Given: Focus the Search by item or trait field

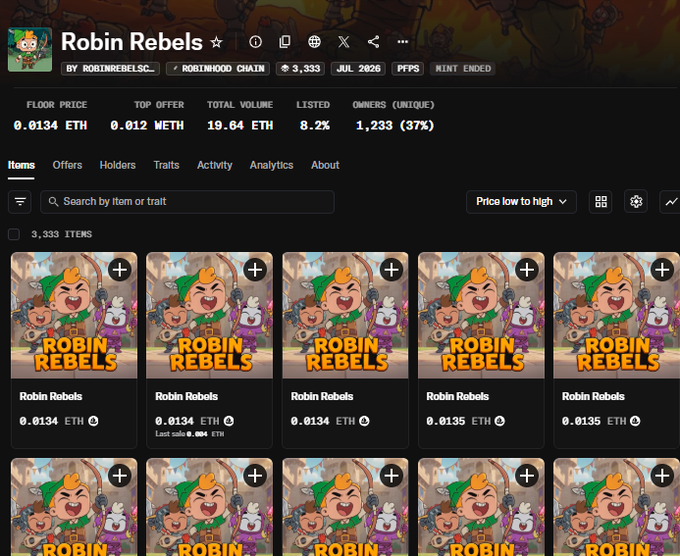Looking at the screenshot, I should point(187,202).
